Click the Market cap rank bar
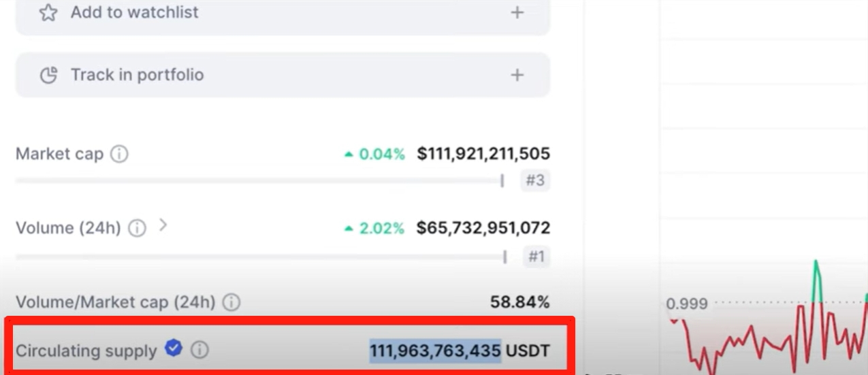The image size is (868, 375). (259, 181)
